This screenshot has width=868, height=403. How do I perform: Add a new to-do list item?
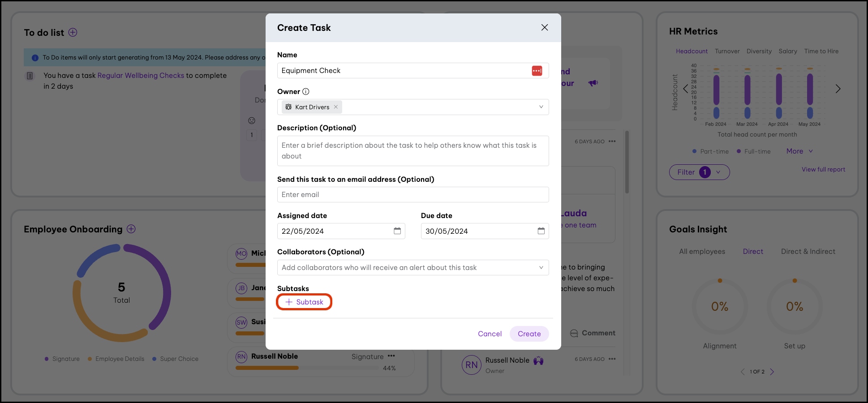coord(73,33)
